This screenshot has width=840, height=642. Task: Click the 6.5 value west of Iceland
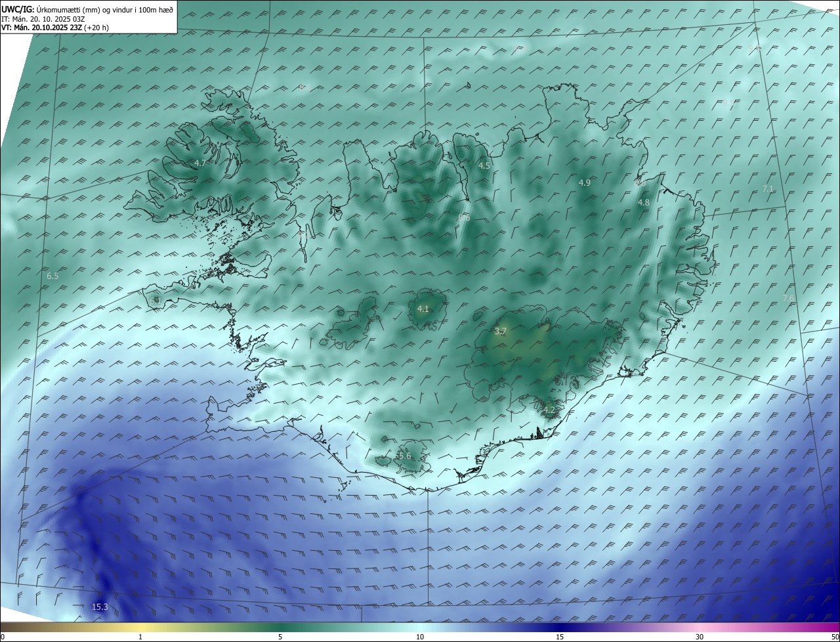tap(52, 276)
